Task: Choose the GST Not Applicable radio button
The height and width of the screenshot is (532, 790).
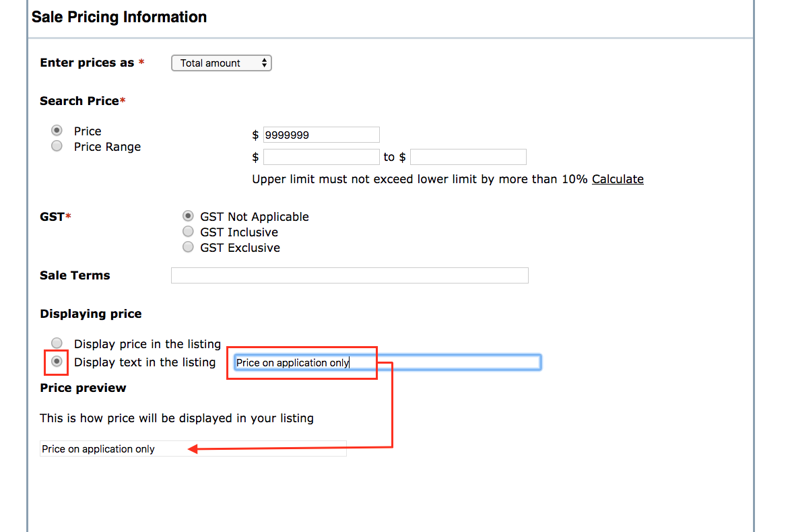Action: point(189,216)
